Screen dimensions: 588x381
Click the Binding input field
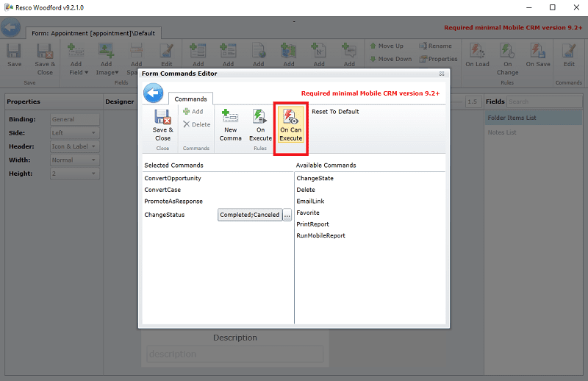pyautogui.click(x=75, y=119)
